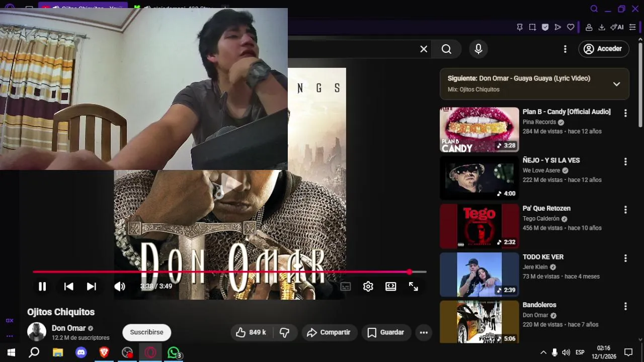Open Plan B - Candy video thumbnail

coord(479,130)
